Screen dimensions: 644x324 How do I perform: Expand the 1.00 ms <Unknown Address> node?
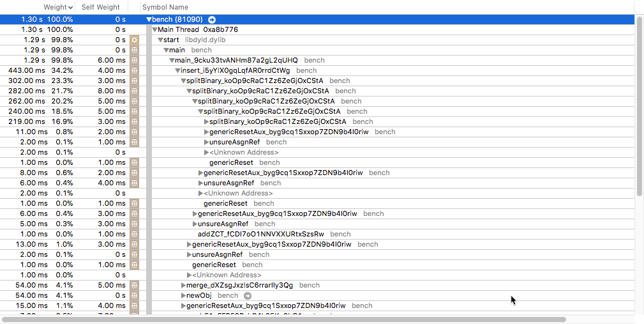(x=189, y=275)
